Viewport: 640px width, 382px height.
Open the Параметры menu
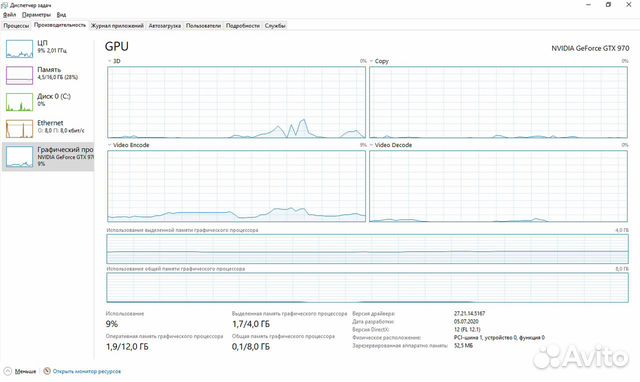(x=36, y=15)
